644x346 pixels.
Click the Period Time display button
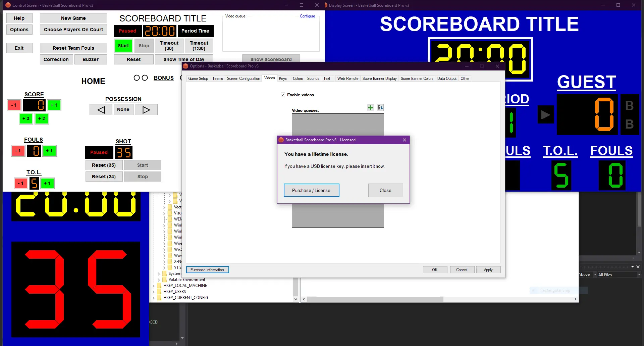coord(195,31)
